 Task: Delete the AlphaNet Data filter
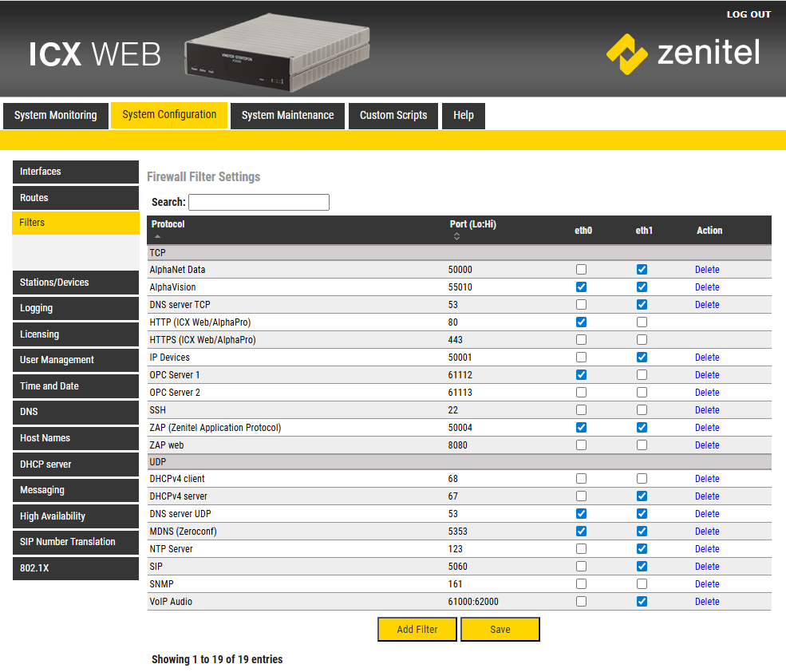[707, 270]
